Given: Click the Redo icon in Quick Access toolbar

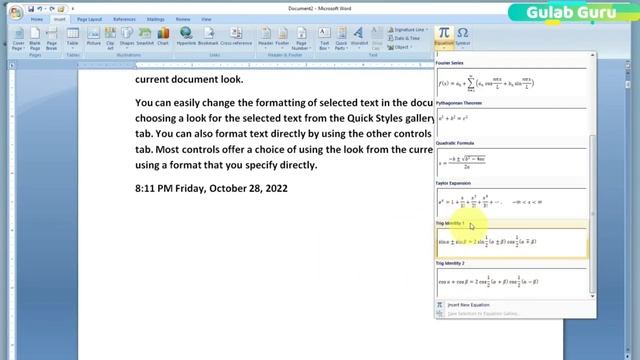Looking at the screenshot, I should point(52,9).
